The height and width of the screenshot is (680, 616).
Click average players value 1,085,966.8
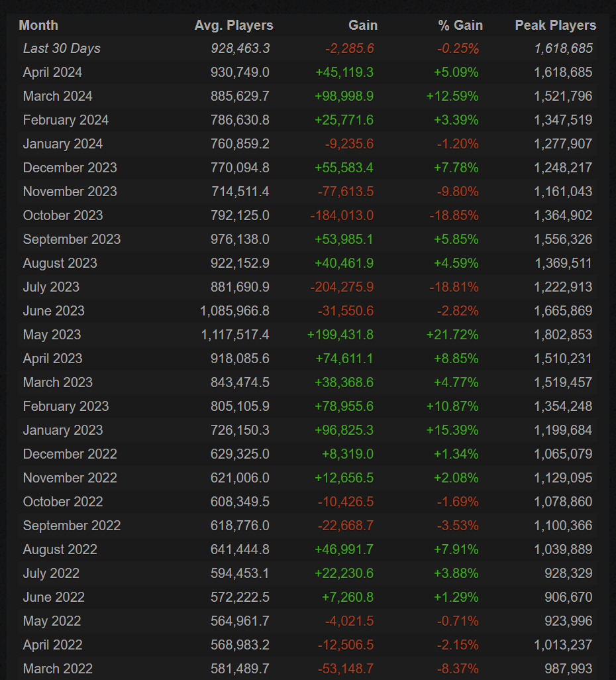click(235, 311)
